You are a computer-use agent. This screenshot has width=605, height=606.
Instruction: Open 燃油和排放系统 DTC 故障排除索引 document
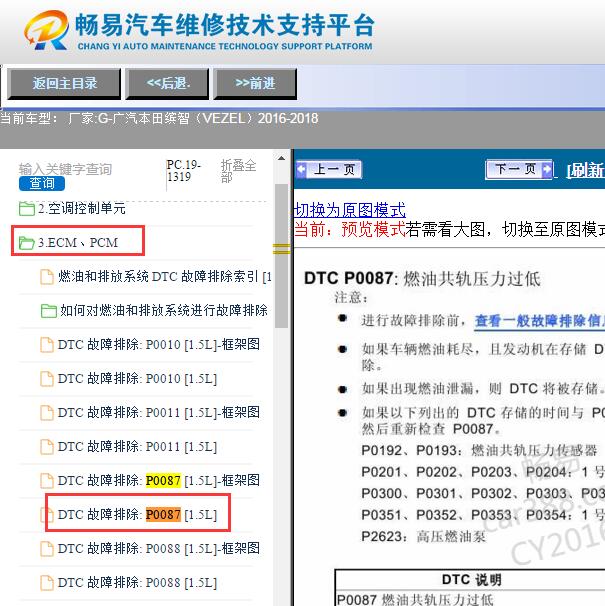(x=165, y=277)
